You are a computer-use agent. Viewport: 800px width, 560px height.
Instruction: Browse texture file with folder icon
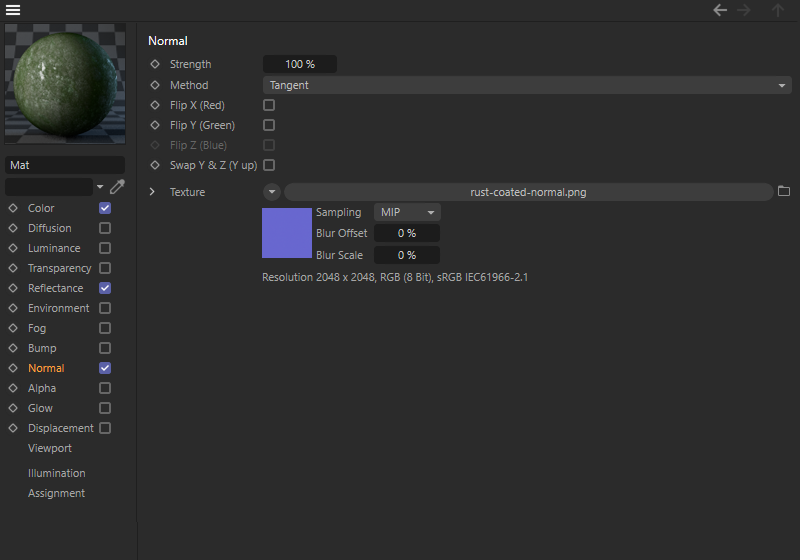tap(784, 191)
